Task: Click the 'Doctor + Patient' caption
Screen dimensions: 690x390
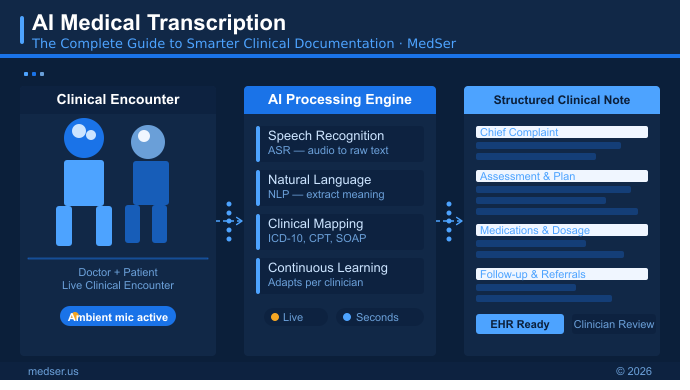Action: [118, 272]
